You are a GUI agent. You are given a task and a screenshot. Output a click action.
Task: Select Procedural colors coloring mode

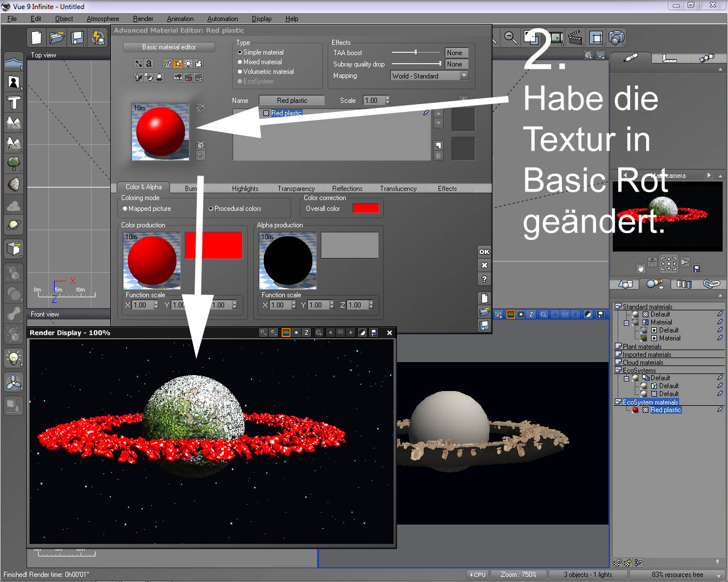click(x=211, y=209)
